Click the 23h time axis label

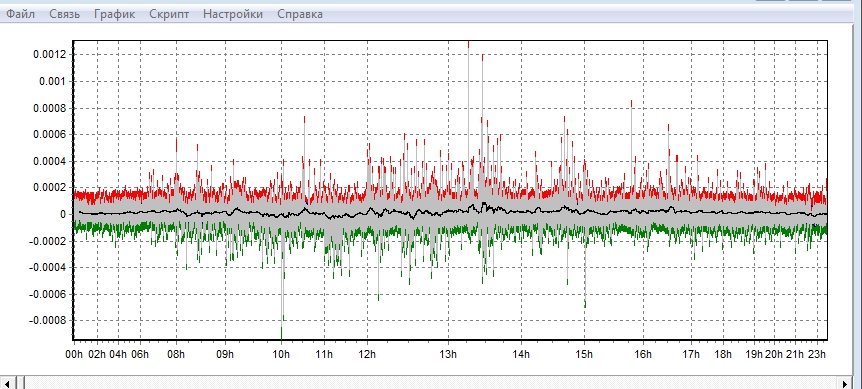817,354
